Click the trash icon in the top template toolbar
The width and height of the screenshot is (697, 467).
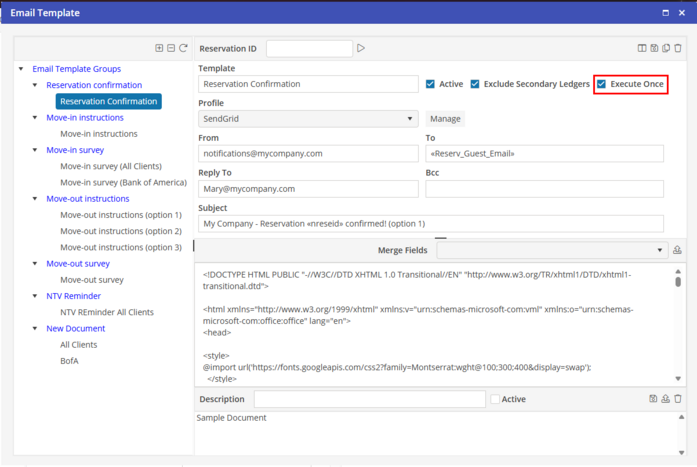[x=678, y=48]
